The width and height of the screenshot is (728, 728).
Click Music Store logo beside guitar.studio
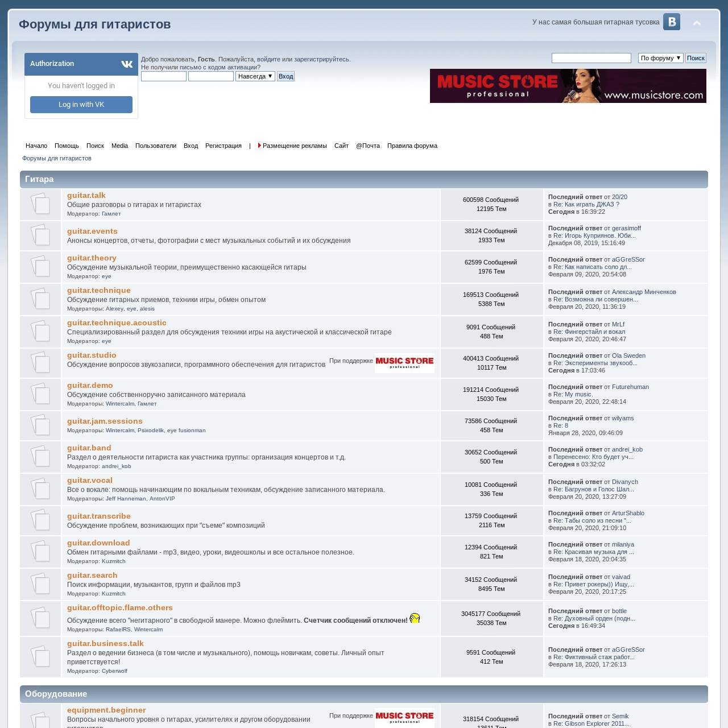(x=404, y=363)
